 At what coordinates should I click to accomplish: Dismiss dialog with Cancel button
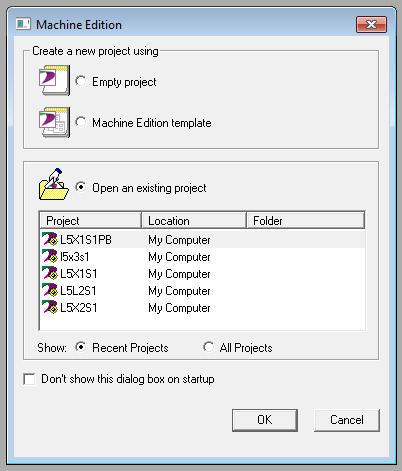point(347,420)
